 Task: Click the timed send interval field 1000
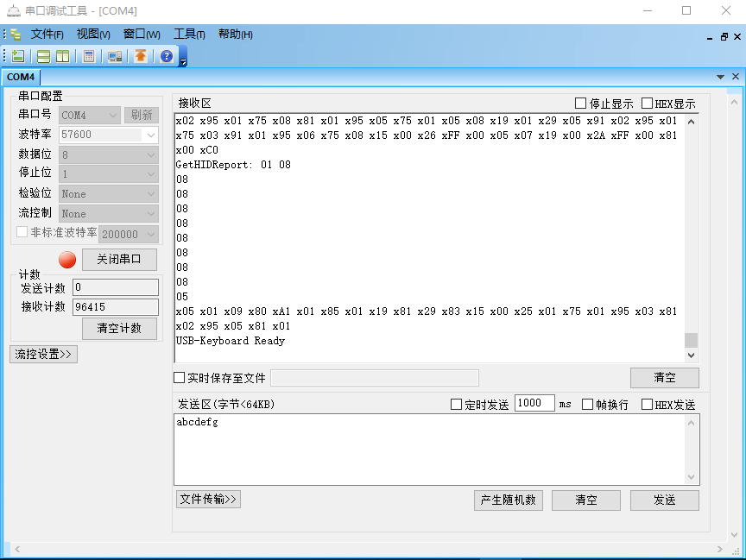click(534, 403)
